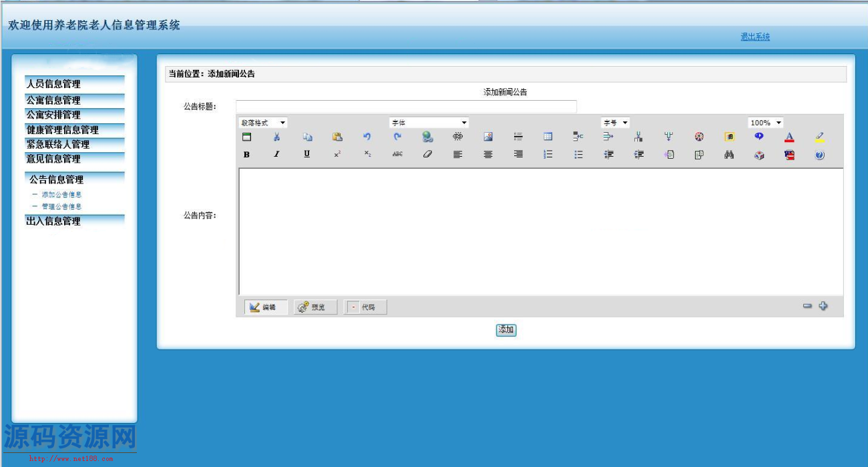Open the 100% zoom dropdown
The height and width of the screenshot is (467, 868).
click(766, 123)
